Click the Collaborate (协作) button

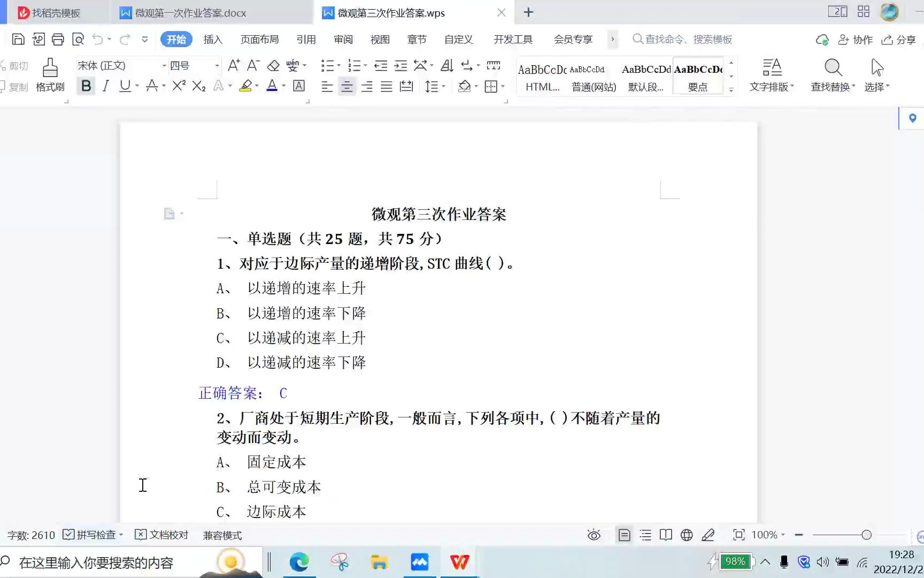point(856,40)
